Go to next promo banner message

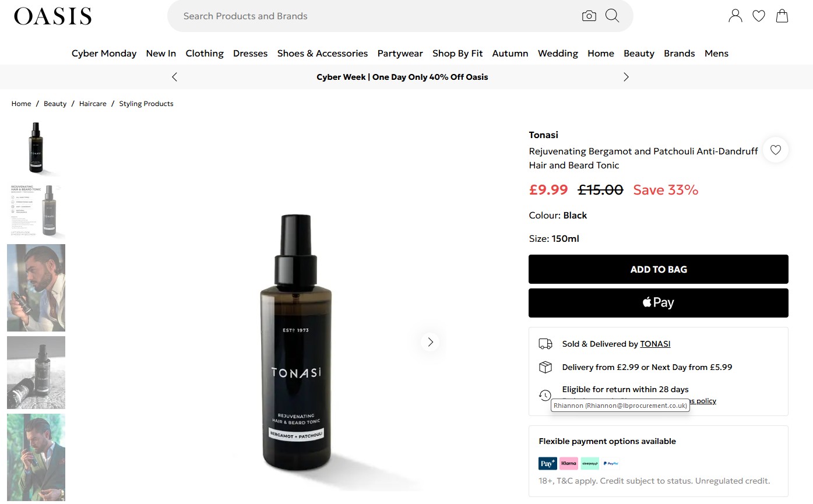(626, 77)
